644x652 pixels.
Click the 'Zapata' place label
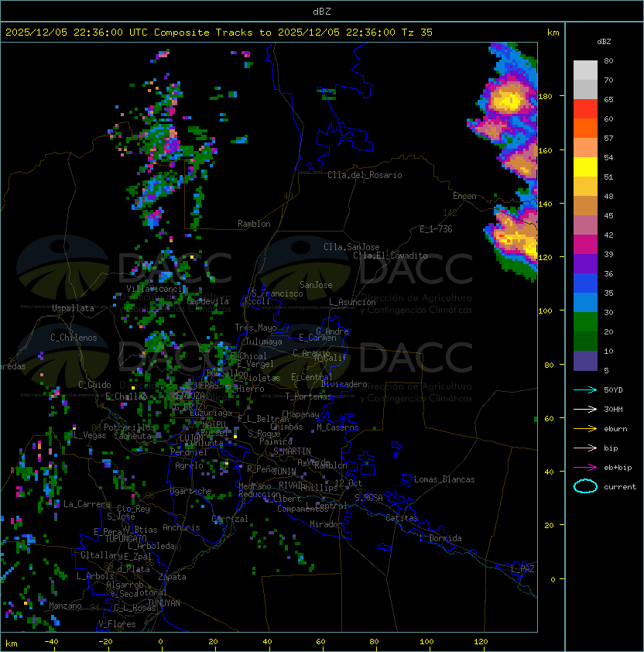(172, 577)
